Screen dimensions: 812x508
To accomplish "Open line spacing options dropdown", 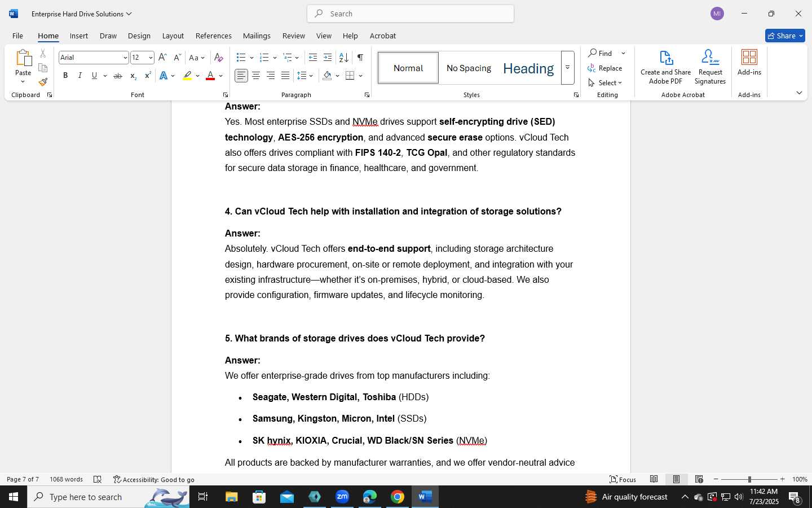I will tap(311, 76).
